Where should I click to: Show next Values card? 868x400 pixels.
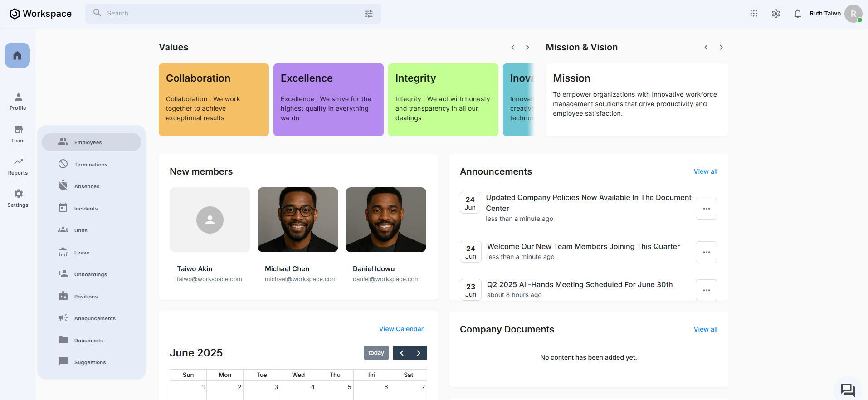(527, 47)
